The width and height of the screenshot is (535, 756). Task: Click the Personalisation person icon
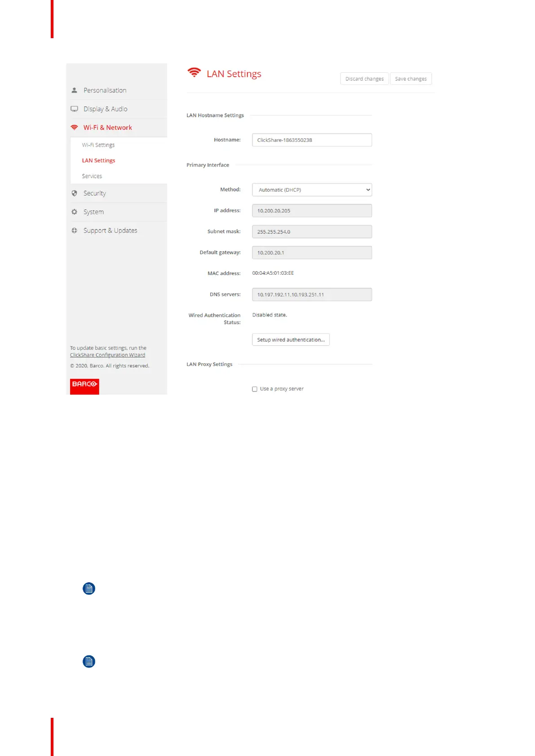pyautogui.click(x=74, y=90)
